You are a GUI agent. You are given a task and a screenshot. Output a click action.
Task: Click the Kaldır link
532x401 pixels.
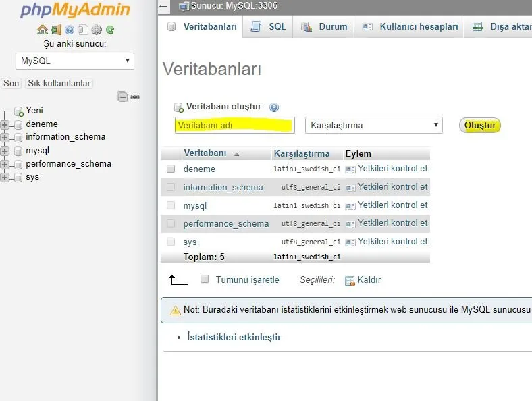click(x=369, y=280)
